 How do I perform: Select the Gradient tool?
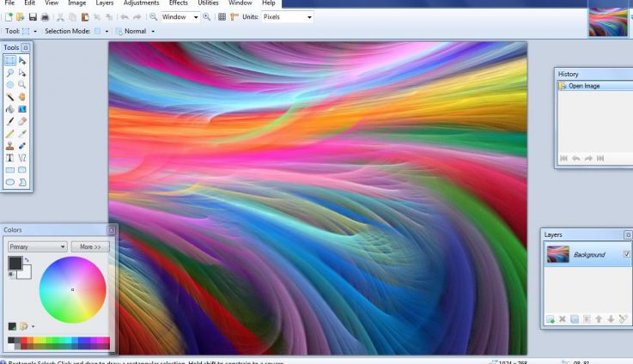click(22, 109)
